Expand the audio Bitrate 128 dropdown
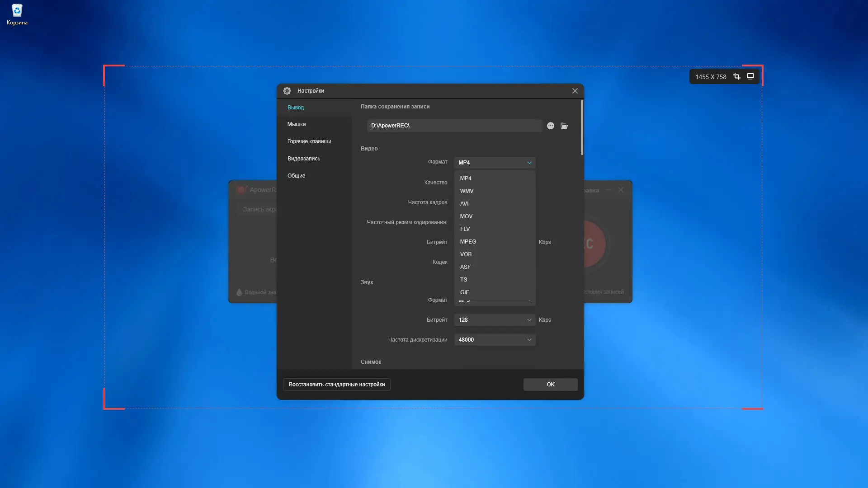Viewport: 868px width, 488px height. (495, 320)
